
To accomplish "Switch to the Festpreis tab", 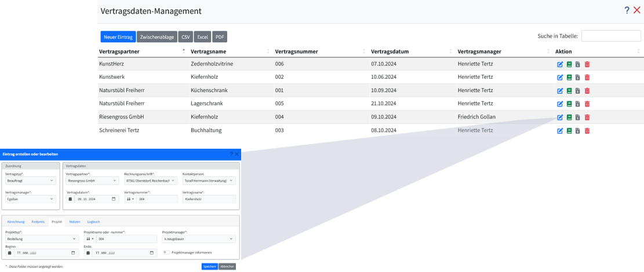I will [x=38, y=222].
